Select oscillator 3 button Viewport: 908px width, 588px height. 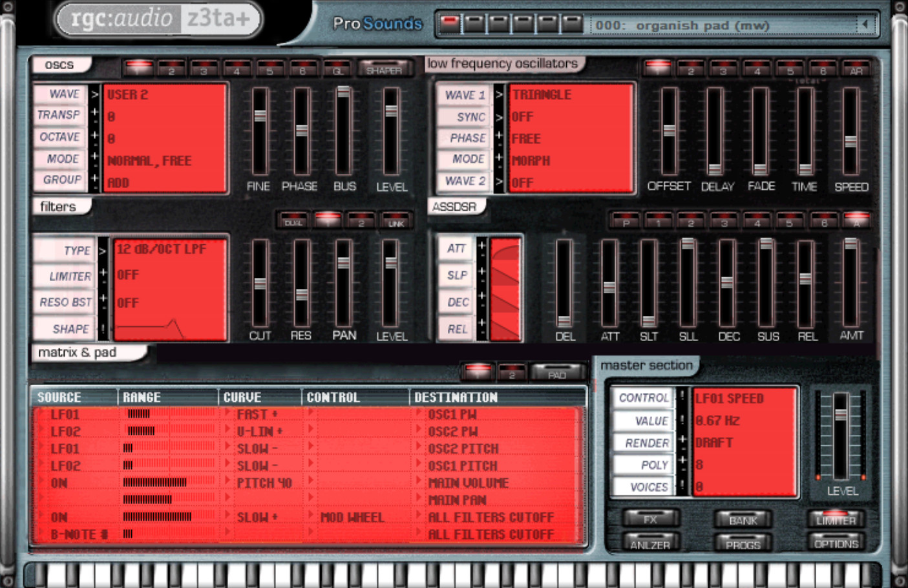point(204,68)
